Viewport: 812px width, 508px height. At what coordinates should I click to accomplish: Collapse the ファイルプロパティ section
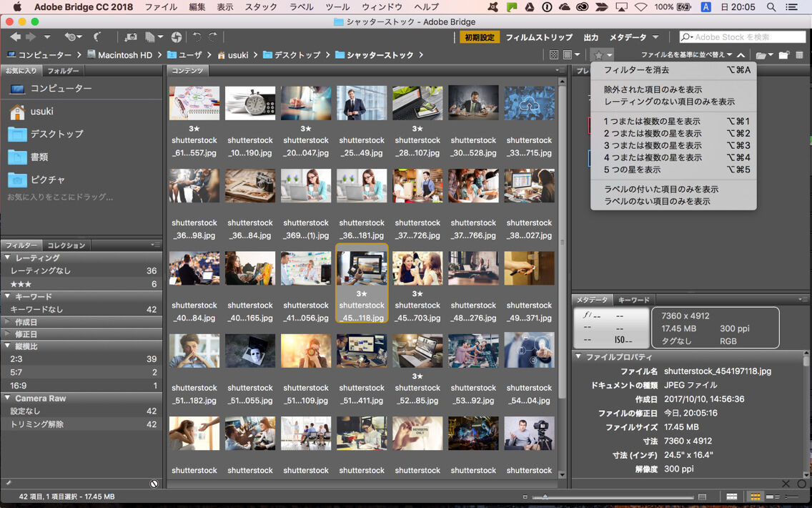click(x=578, y=356)
